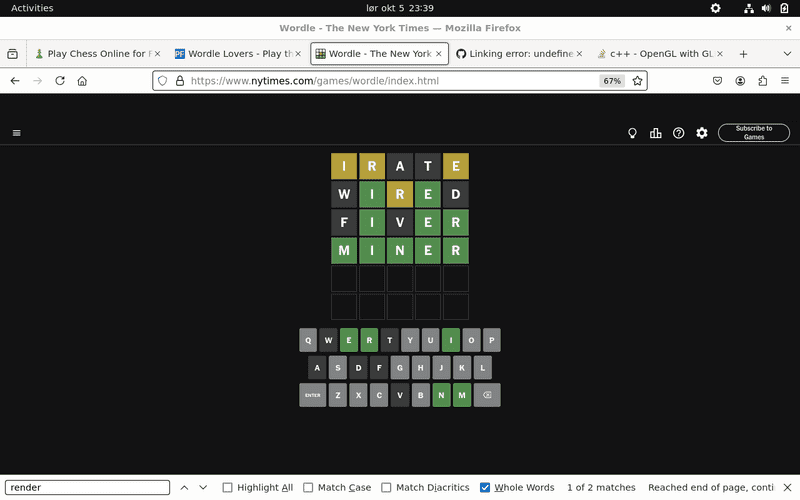Close the find bar
Viewport: 800px width, 500px height.
click(x=787, y=487)
